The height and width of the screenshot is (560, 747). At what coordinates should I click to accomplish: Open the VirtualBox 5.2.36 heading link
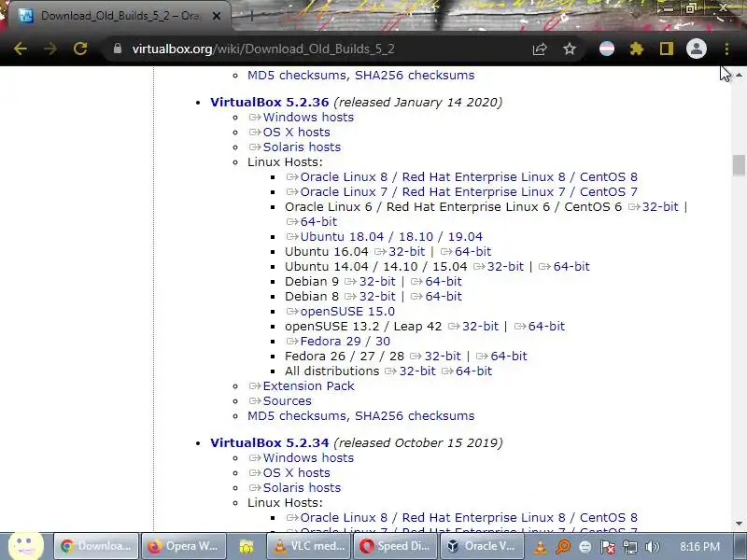tap(269, 102)
